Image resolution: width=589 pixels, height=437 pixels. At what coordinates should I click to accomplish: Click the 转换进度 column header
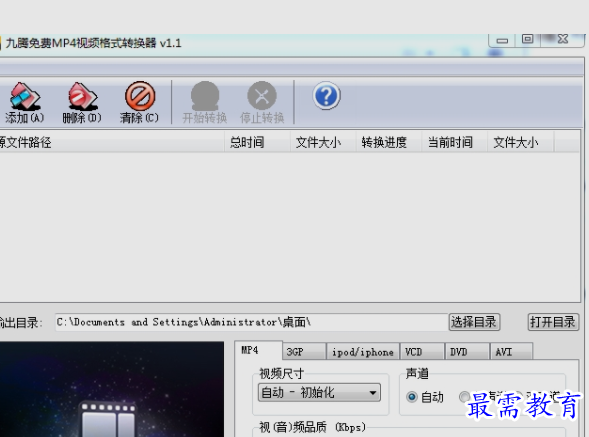pyautogui.click(x=389, y=142)
